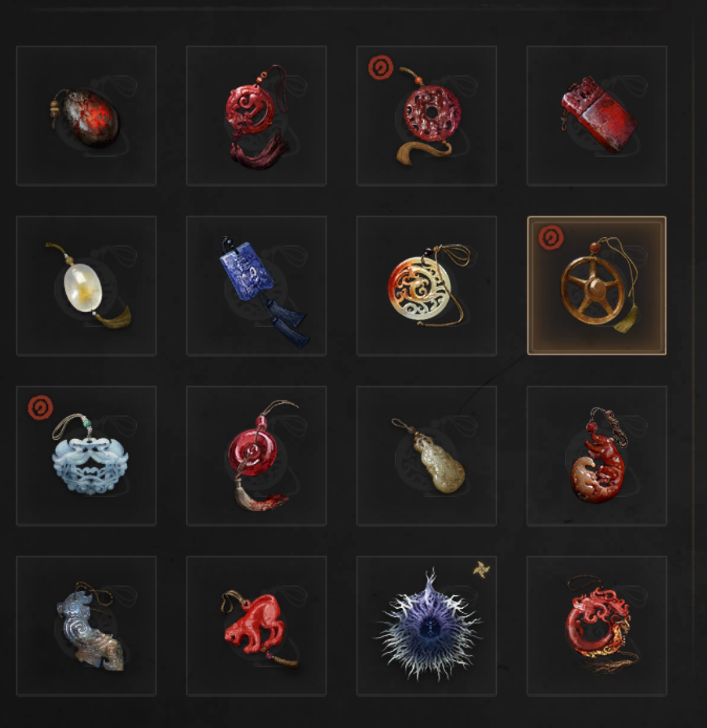The width and height of the screenshot is (707, 728).
Task: Select the highlighted bronze five-spoke wheel pendant
Action: click(x=597, y=286)
